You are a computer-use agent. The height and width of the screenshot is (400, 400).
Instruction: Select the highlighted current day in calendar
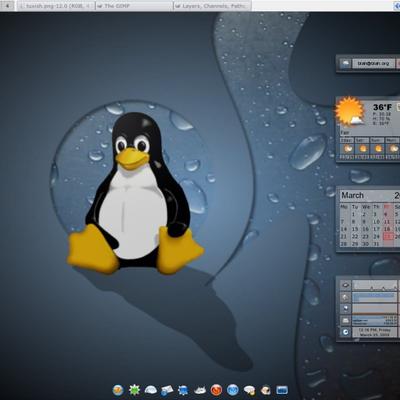pos(387,237)
